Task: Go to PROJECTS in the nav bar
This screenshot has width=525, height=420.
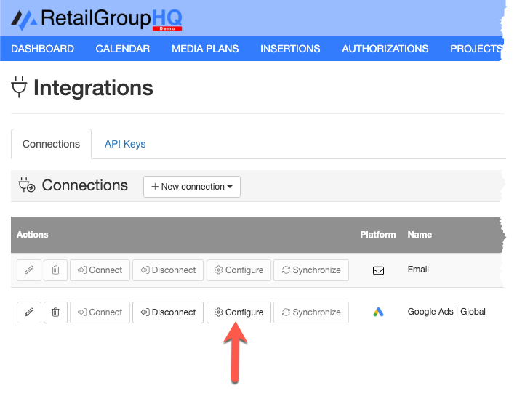Action: (476, 49)
